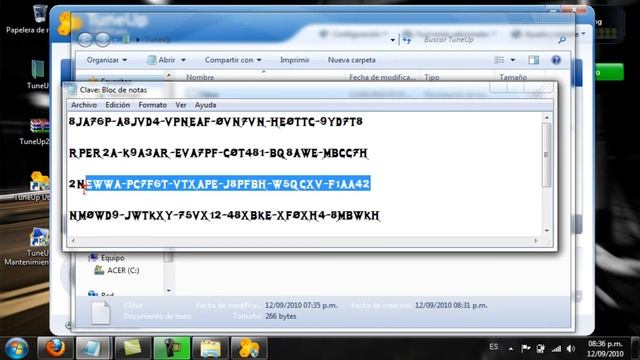This screenshot has height=360, width=640.
Task: Select Equipo in navigation pane
Action: (107, 258)
